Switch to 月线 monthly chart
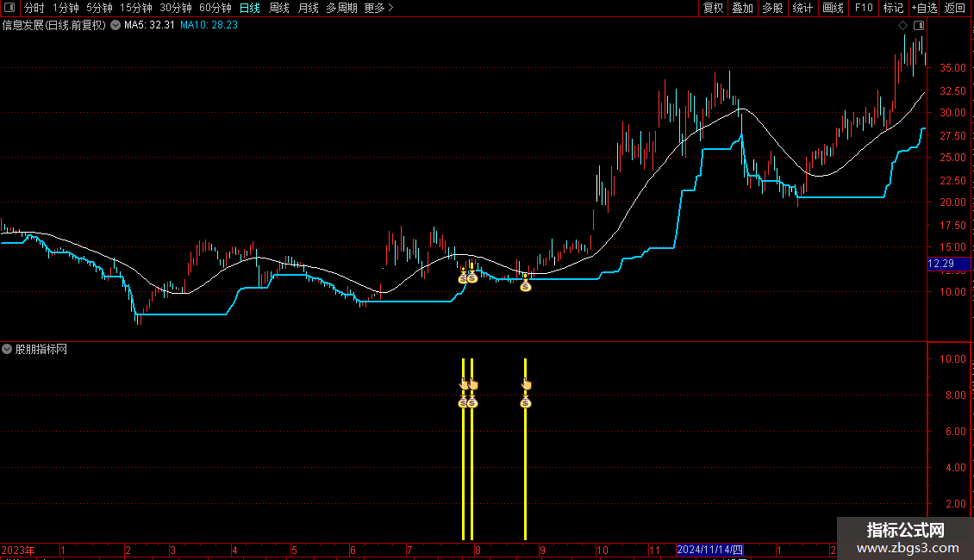Image resolution: width=974 pixels, height=560 pixels. click(x=308, y=8)
